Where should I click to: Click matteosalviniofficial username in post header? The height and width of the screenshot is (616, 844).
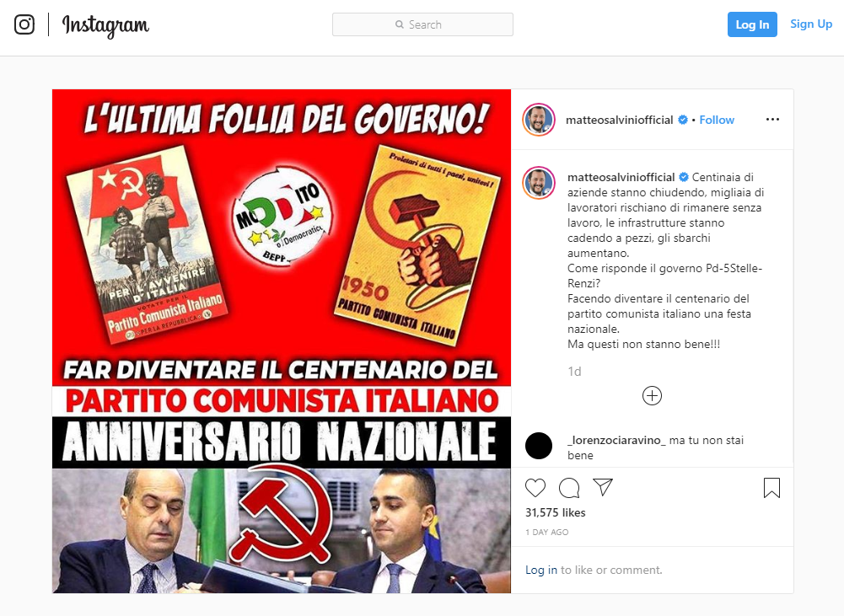(619, 120)
